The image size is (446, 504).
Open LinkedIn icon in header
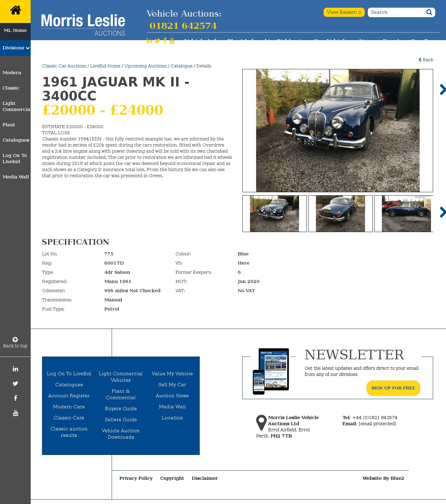(149, 41)
